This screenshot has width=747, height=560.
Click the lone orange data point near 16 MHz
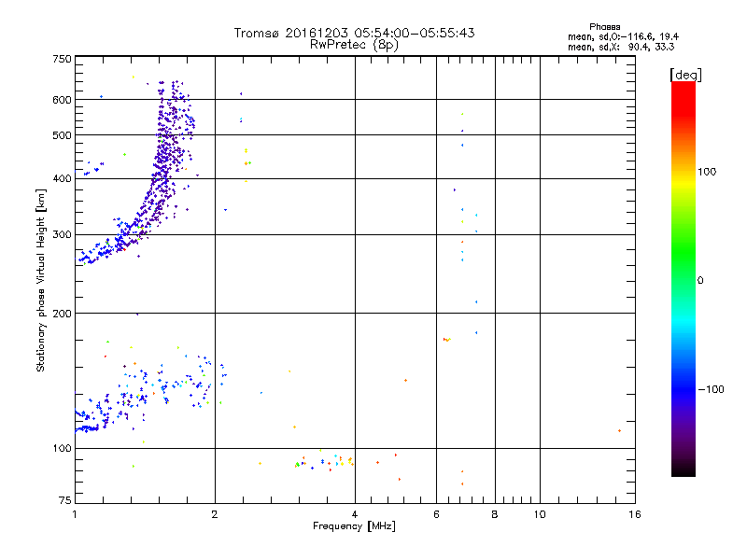click(619, 430)
